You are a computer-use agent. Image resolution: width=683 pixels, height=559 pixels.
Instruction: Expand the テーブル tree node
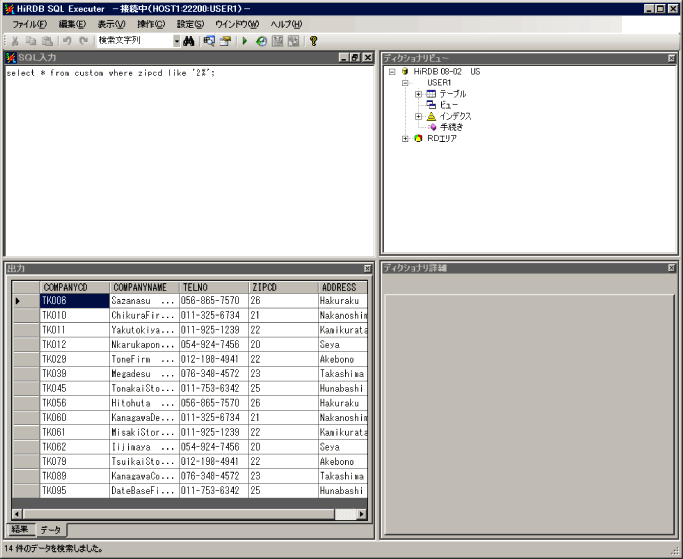(418, 94)
